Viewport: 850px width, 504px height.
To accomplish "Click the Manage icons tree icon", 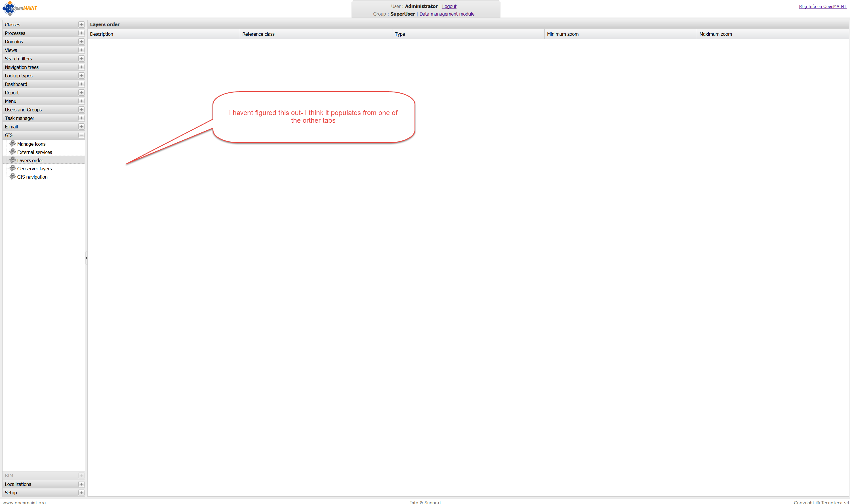I will click(12, 144).
